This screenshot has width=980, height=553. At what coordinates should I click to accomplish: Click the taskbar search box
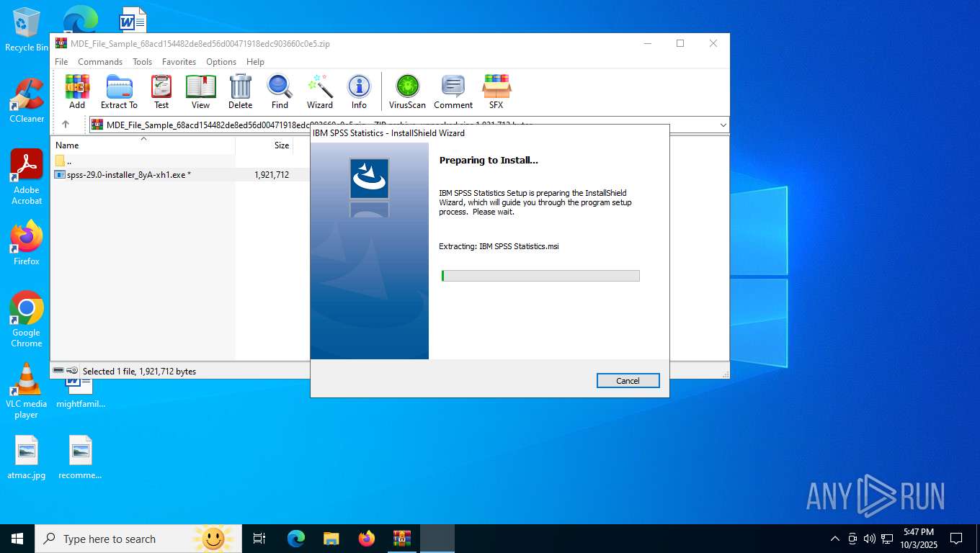coord(138,539)
